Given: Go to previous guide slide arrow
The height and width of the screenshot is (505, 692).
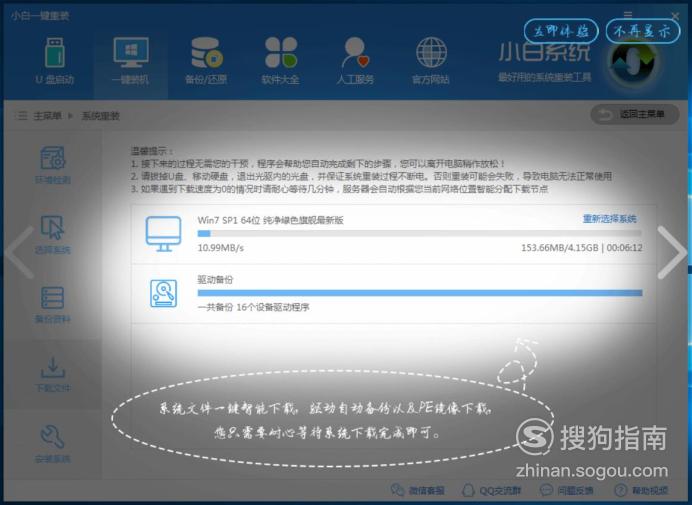Looking at the screenshot, I should click(21, 252).
